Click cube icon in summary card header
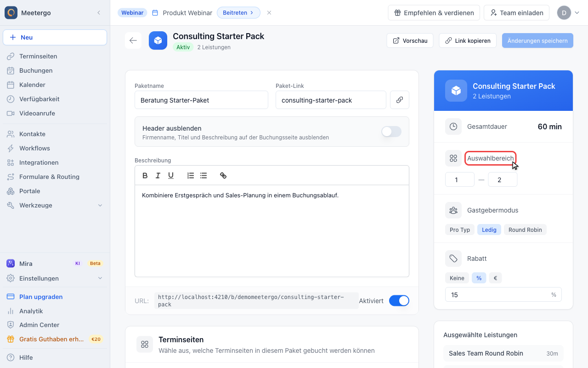Screen dimensions: 588x368 [x=456, y=91]
